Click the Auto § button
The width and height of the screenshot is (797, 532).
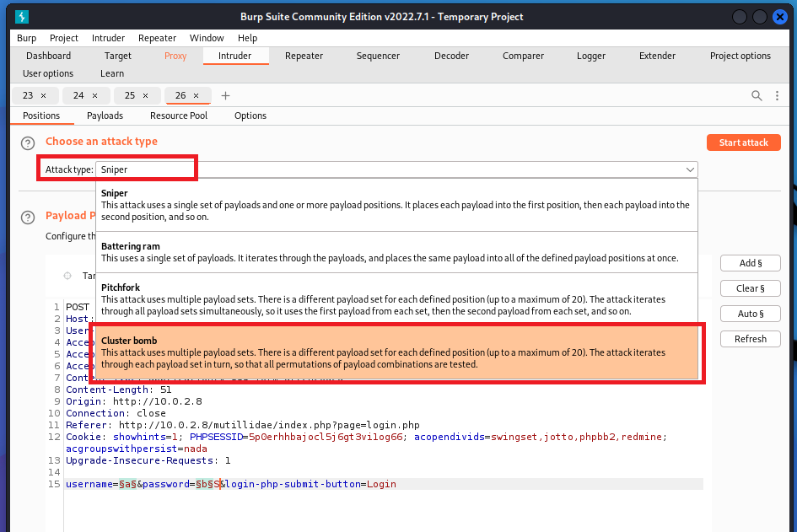click(x=751, y=314)
